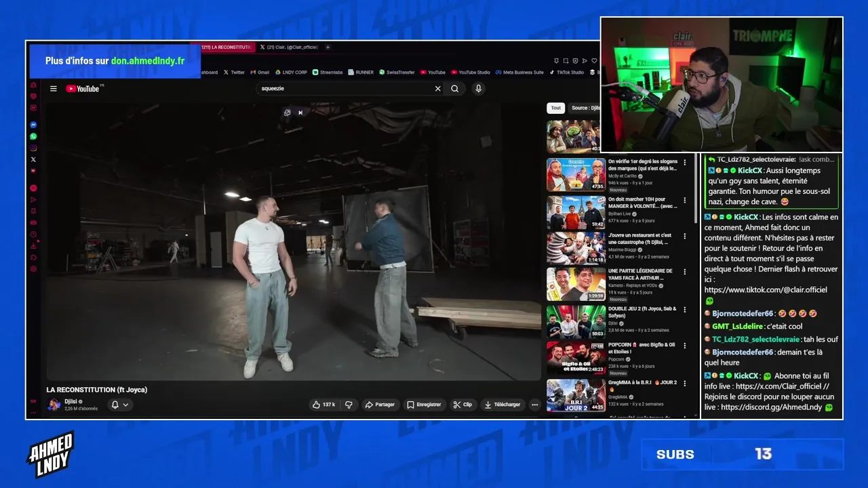Viewport: 868px width, 488px height.
Task: Open Mcfly et Carlito slogans thumbnail
Action: tap(576, 174)
